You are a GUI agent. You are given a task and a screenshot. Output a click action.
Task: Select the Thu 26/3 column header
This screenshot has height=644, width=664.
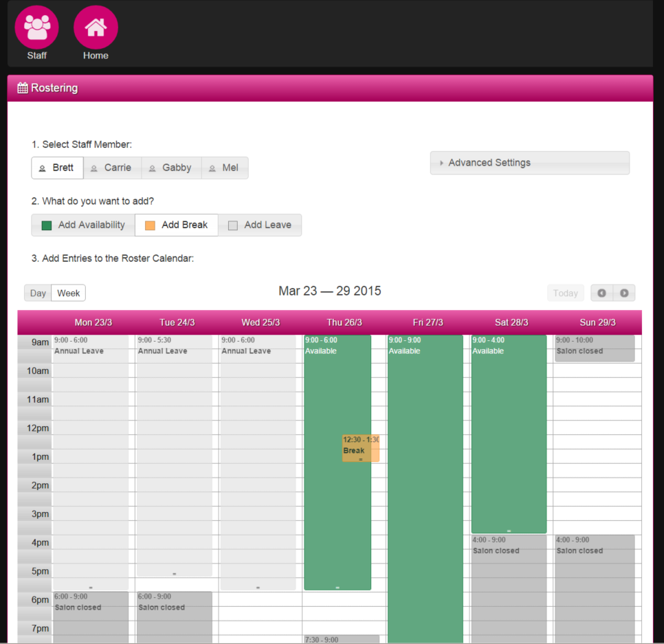[344, 322]
